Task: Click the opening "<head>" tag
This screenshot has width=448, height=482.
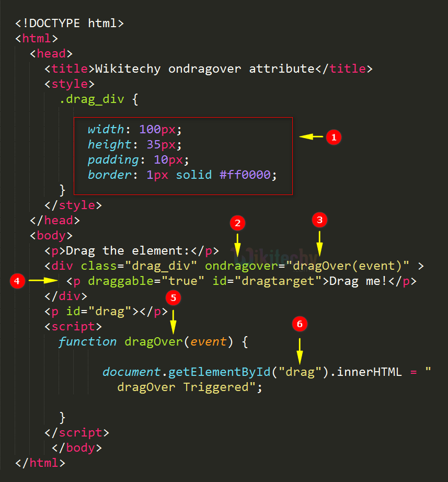Action: click(x=51, y=53)
